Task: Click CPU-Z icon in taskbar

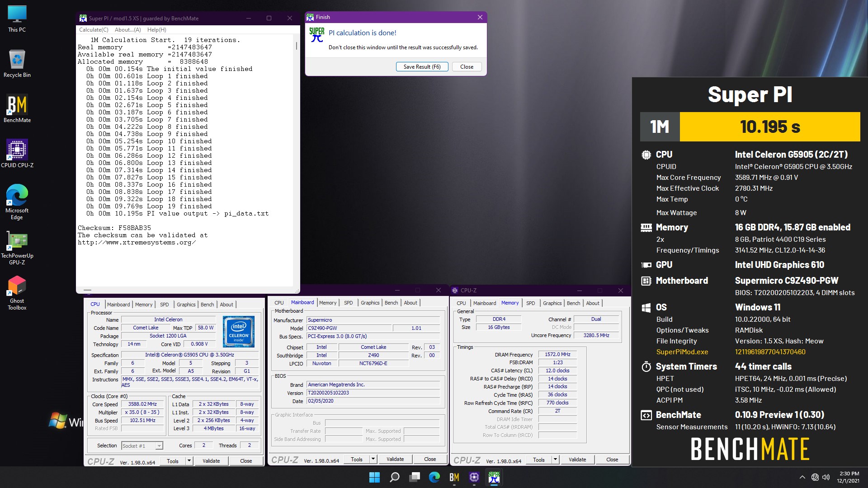Action: pos(474,477)
